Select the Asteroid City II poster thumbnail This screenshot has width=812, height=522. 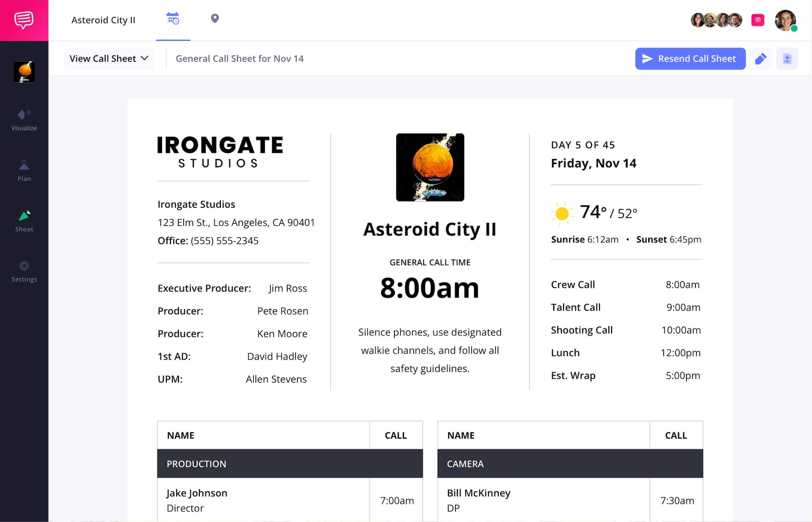coord(24,71)
